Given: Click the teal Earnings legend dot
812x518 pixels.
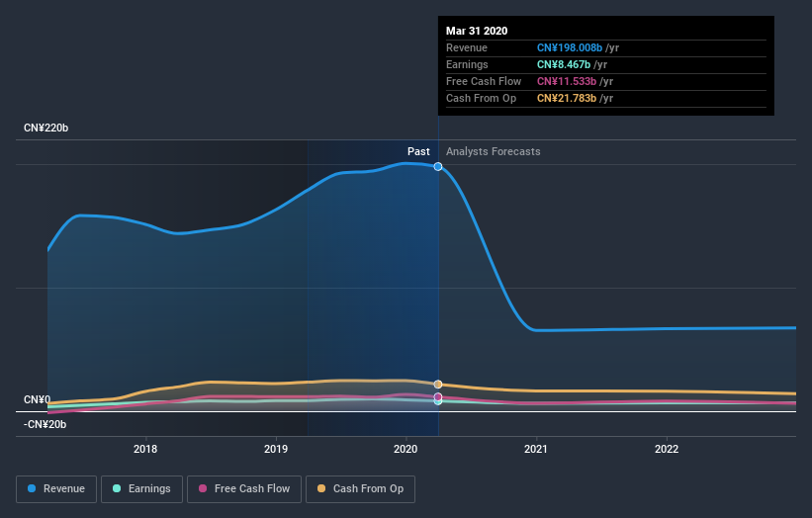Looking at the screenshot, I should 117,488.
